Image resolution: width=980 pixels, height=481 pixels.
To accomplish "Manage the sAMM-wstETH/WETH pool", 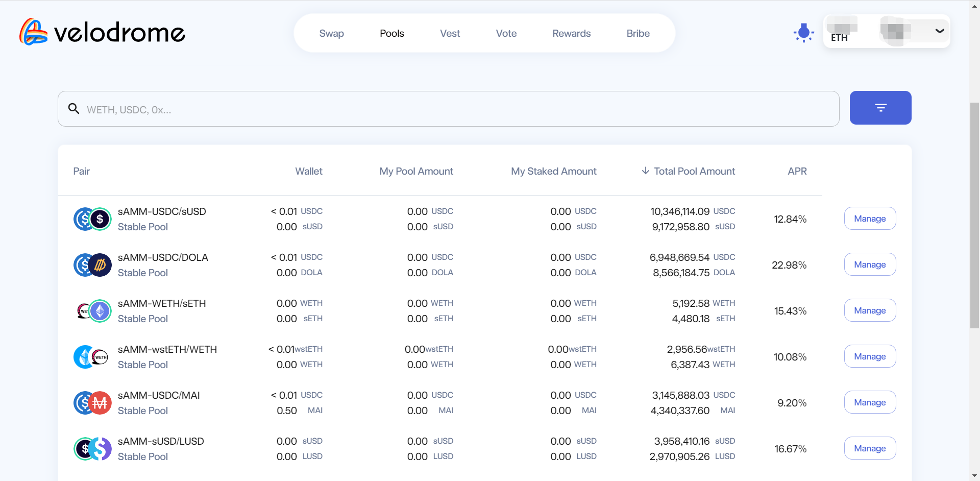I will [x=870, y=356].
